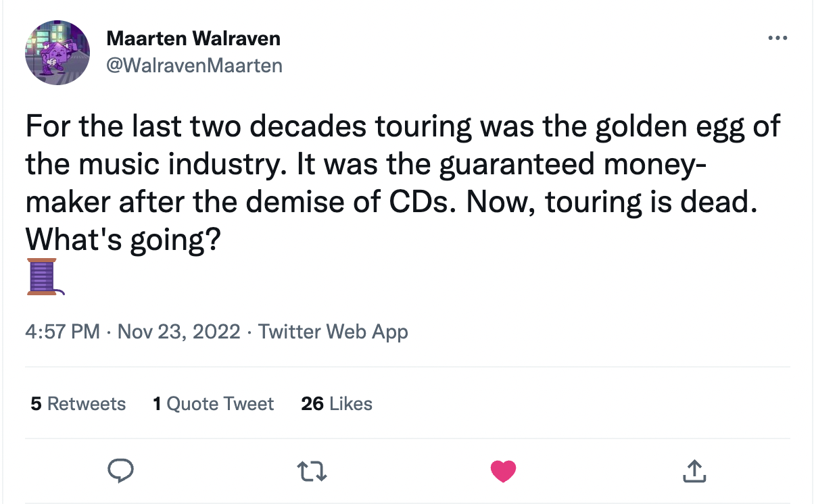The width and height of the screenshot is (814, 504).
Task: Open the share tweet icon
Action: tap(694, 470)
